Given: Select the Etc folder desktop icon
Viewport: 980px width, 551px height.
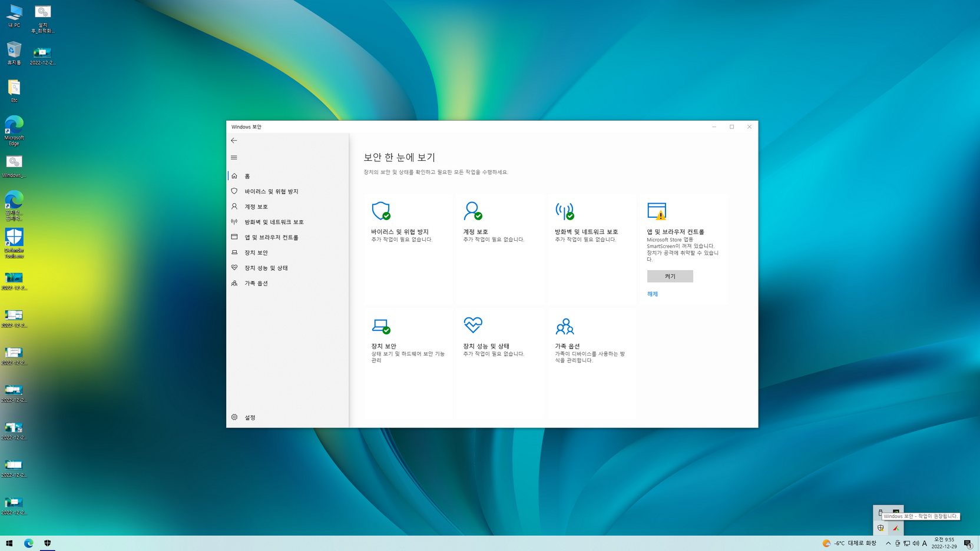Looking at the screenshot, I should tap(14, 91).
